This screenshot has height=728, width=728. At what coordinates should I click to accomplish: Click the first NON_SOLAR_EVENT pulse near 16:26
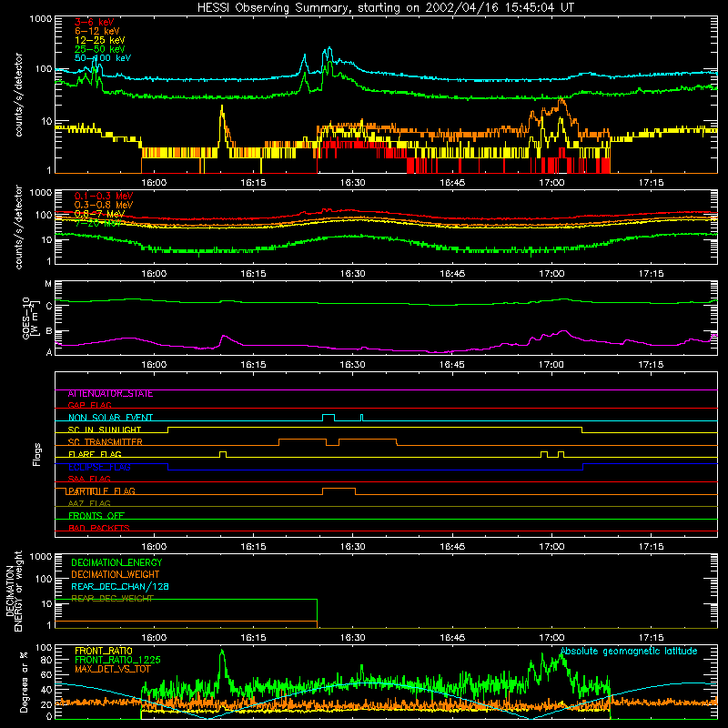coord(329,418)
